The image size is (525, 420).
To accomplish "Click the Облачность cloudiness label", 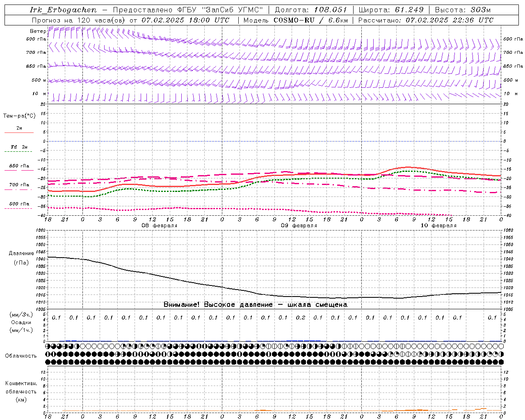I will tap(21, 356).
